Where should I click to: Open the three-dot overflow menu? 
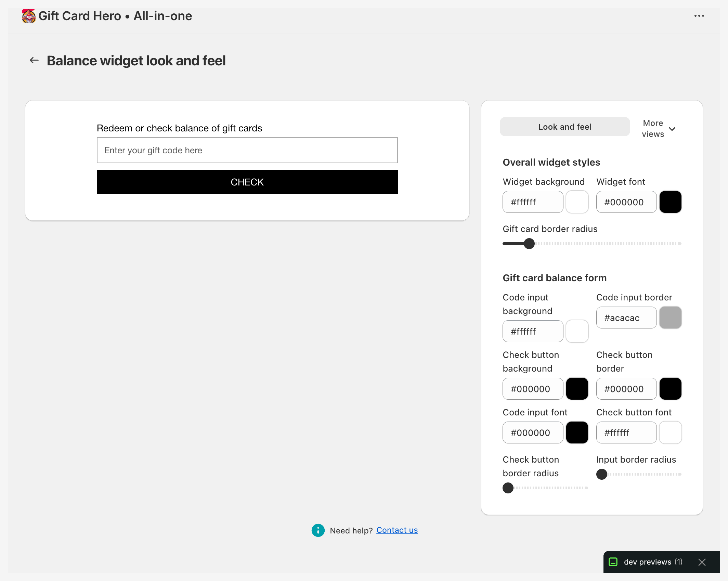699,16
